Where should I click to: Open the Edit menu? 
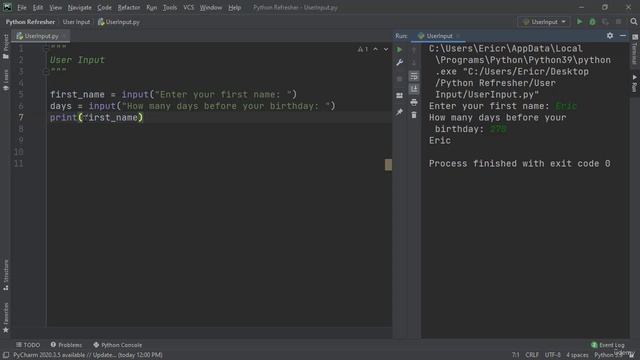[x=38, y=7]
